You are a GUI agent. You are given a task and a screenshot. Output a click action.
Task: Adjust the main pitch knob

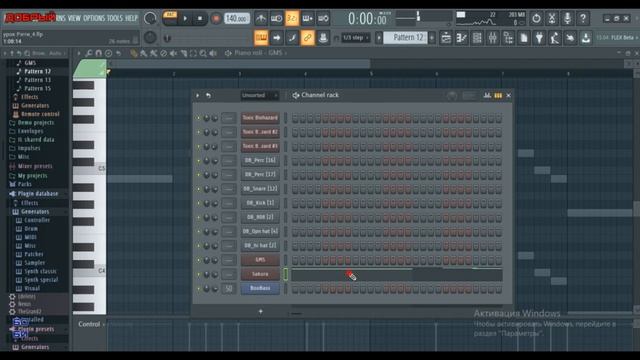(150, 38)
